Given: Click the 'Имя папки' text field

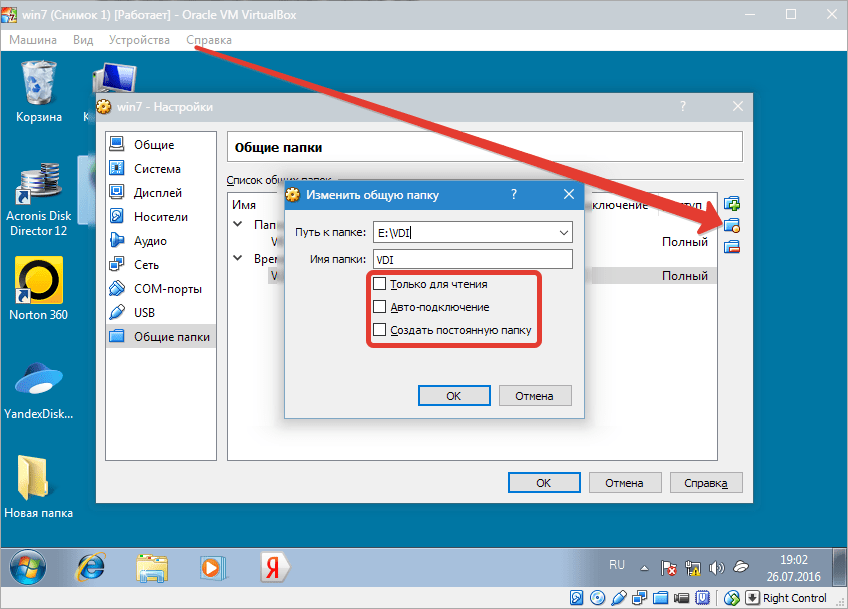Looking at the screenshot, I should [471, 260].
